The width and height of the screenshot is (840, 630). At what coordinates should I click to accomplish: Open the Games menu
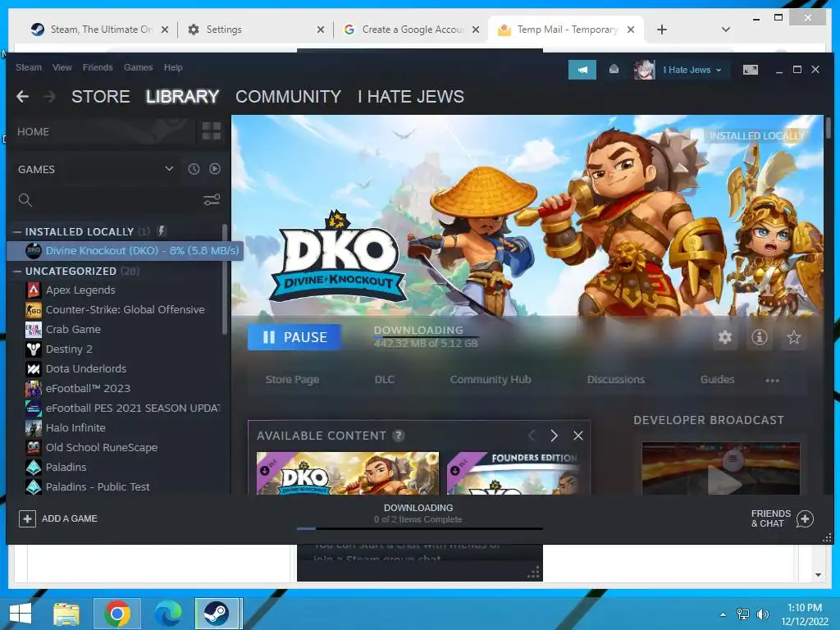coord(138,67)
